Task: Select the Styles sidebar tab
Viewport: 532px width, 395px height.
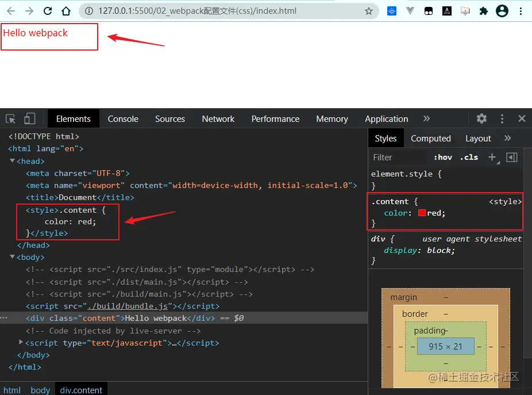Action: [x=385, y=138]
